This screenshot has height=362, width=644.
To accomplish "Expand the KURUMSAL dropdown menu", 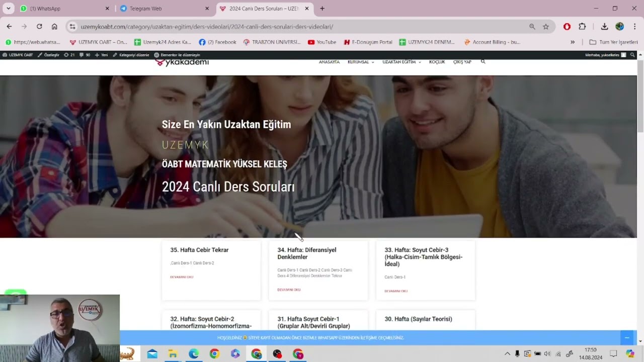I will point(361,62).
